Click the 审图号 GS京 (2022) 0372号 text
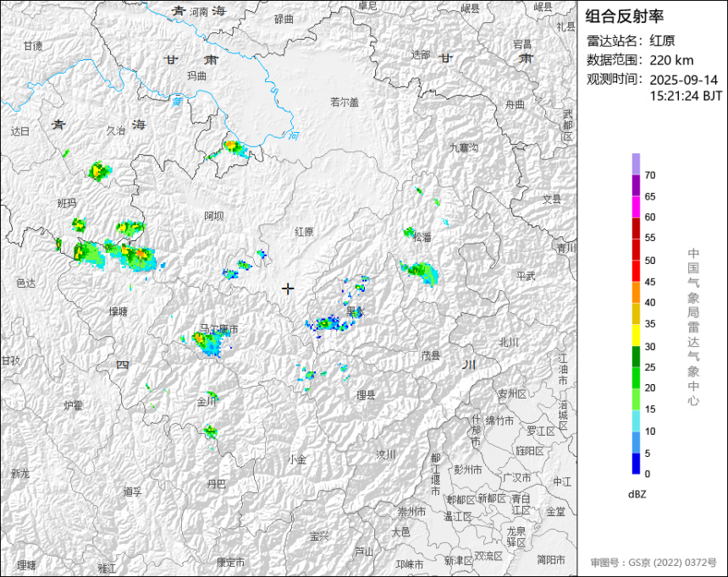Viewport: 728px width, 577px height. 654,563
